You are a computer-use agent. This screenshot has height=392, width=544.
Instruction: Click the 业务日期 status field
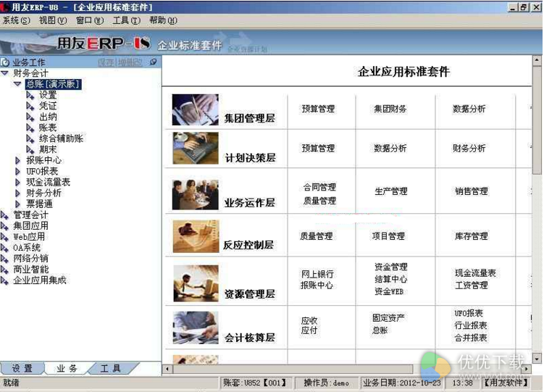[x=402, y=383]
